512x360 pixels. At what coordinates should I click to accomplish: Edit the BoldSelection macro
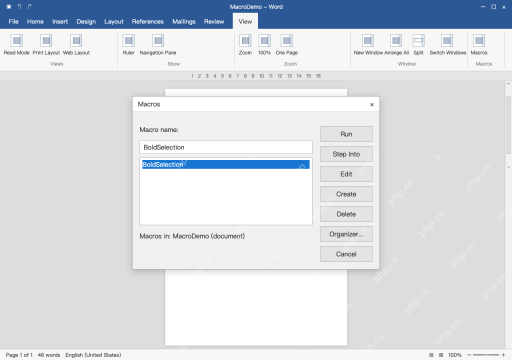coord(346,174)
